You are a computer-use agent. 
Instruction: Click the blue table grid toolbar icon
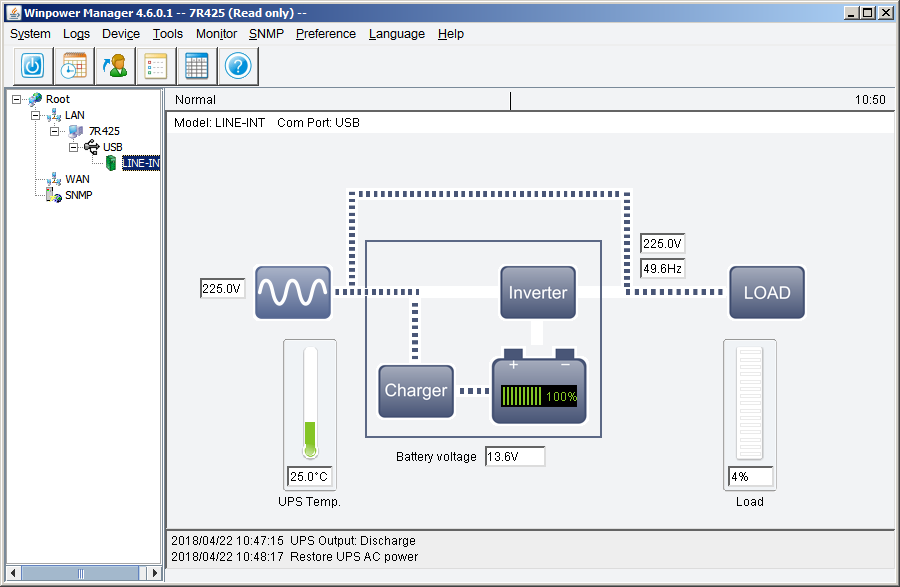pos(197,67)
